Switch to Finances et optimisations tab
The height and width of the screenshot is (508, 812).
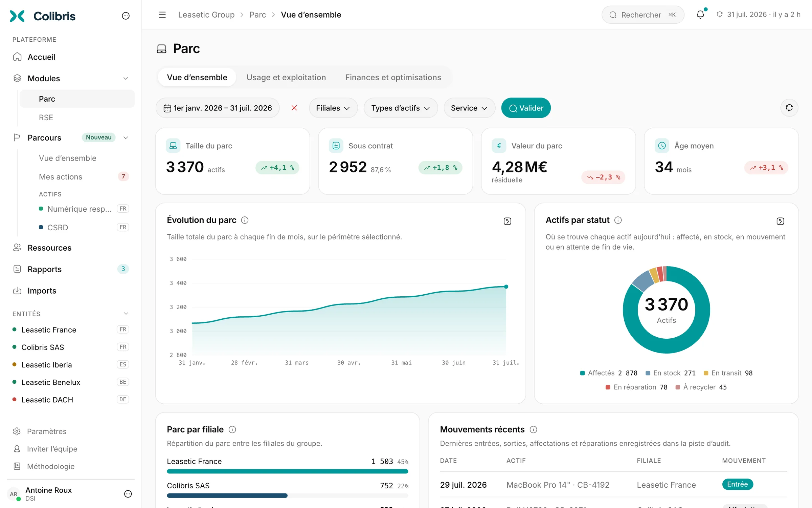click(x=393, y=77)
